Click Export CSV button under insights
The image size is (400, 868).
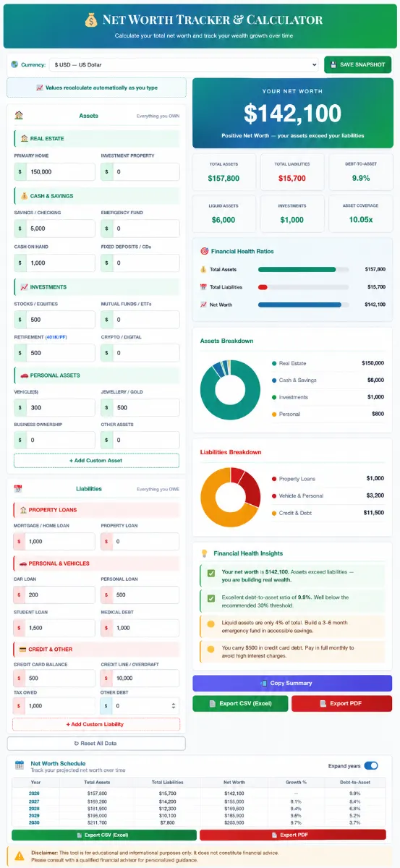(x=240, y=704)
